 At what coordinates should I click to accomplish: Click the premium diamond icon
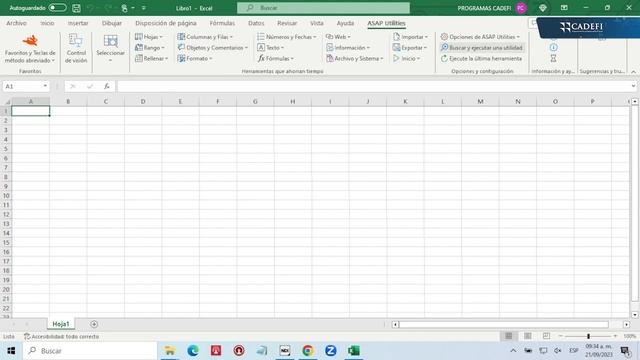(x=542, y=8)
